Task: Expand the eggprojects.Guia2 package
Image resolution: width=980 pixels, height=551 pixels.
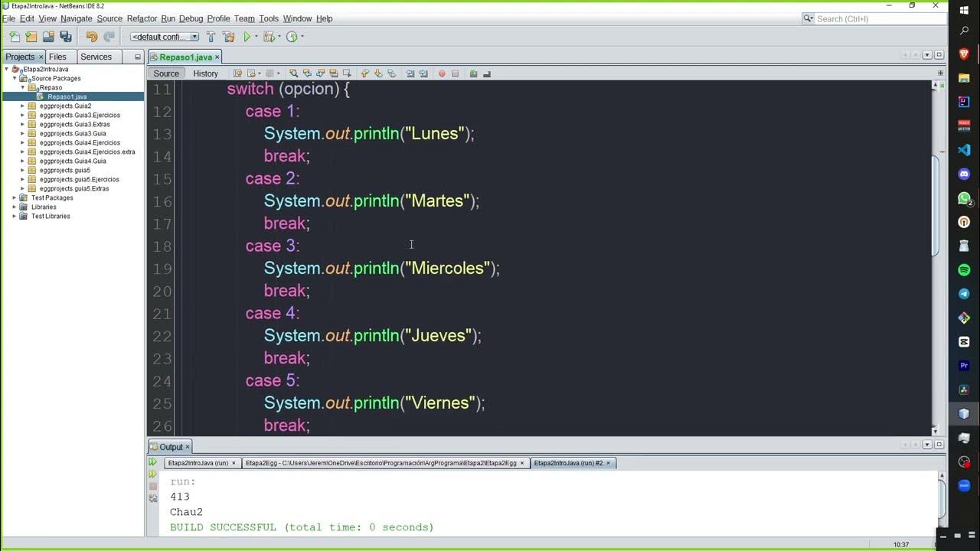Action: 23,106
